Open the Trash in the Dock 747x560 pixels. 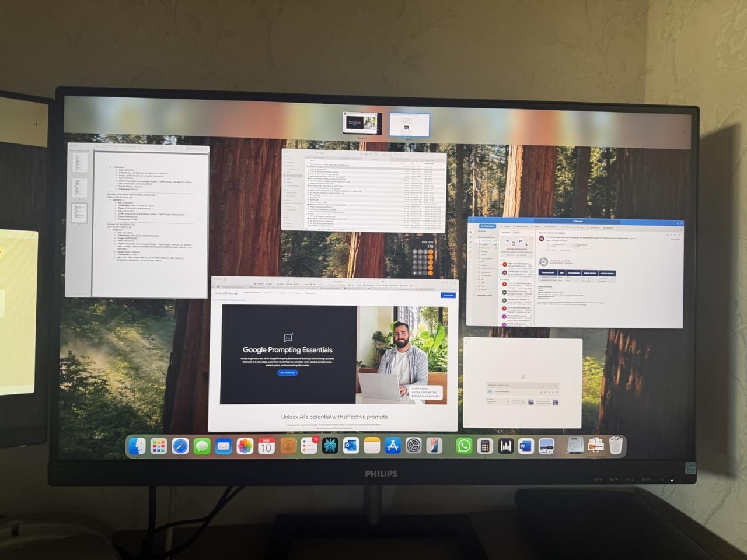click(616, 446)
